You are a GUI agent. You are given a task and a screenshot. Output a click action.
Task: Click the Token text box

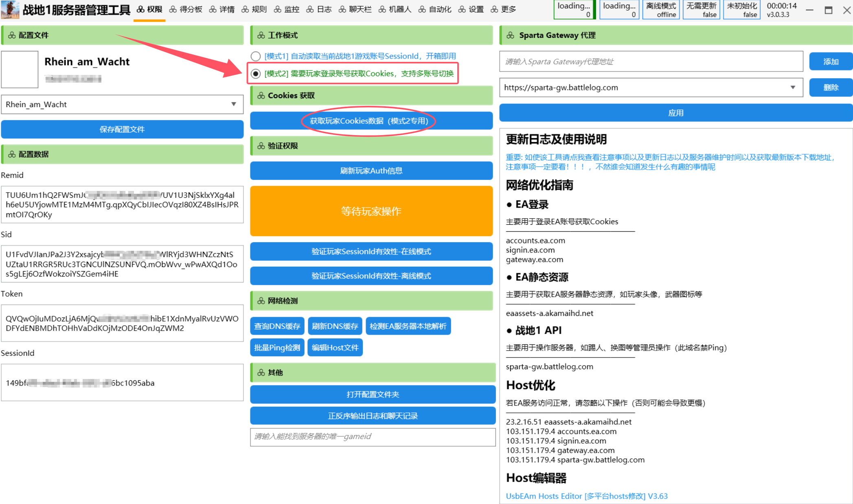coord(122,323)
